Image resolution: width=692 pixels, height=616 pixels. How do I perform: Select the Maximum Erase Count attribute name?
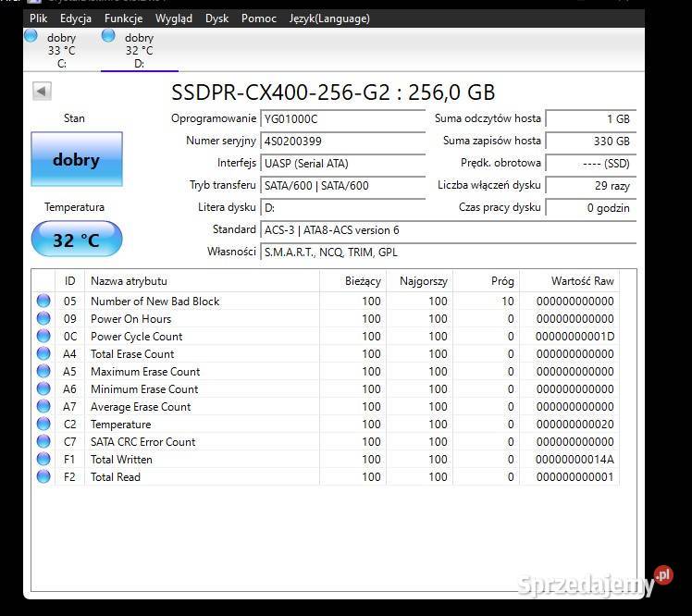145,372
